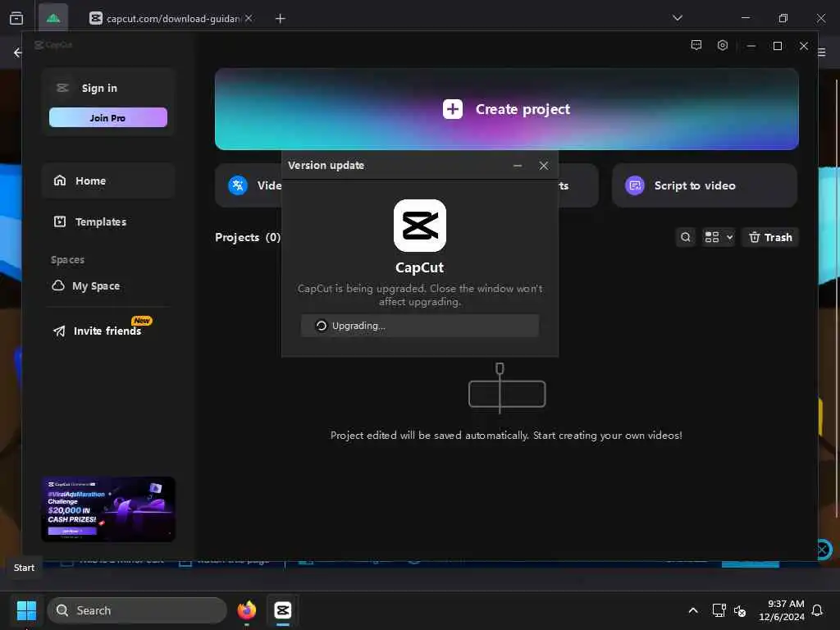Click the CapCut logo in title bar
Viewport: 840px width, 630px height.
click(x=53, y=45)
